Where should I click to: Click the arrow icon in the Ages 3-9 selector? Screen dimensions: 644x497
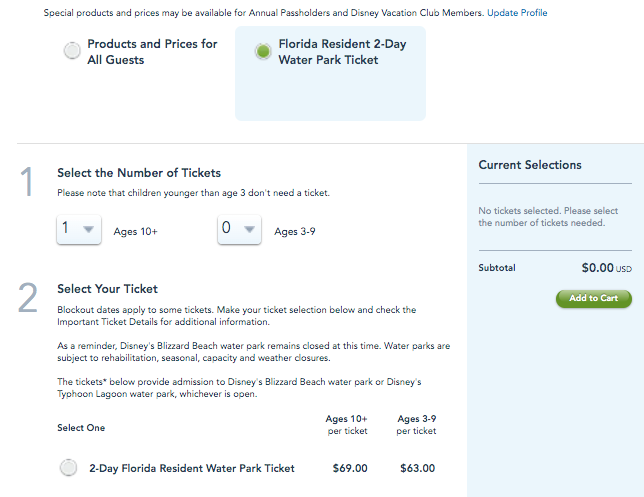[249, 229]
